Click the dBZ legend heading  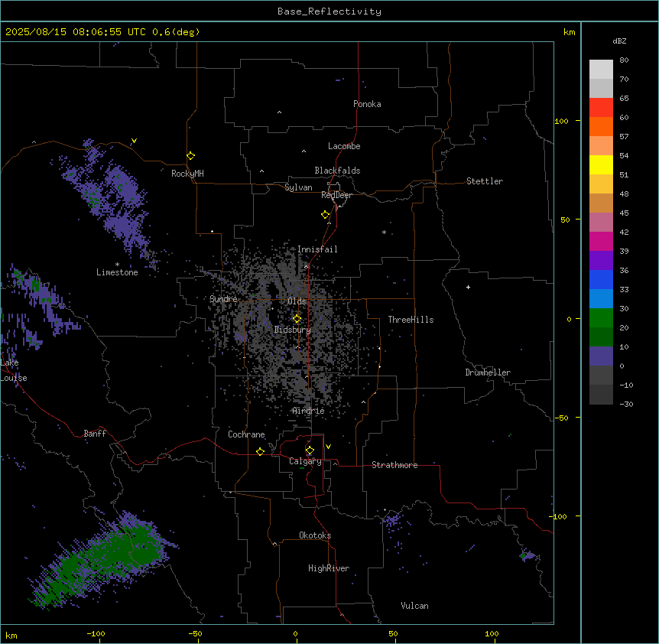click(x=619, y=41)
